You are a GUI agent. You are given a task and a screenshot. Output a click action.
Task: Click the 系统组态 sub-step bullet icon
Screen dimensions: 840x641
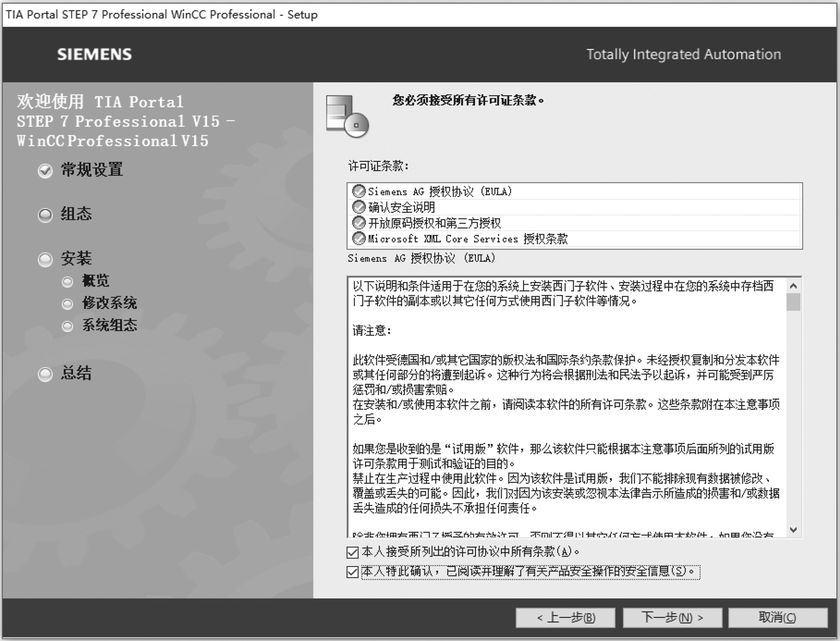pos(67,326)
